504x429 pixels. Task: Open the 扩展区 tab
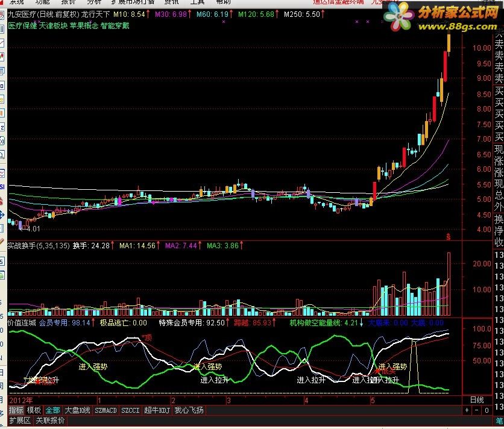[x=20, y=421]
